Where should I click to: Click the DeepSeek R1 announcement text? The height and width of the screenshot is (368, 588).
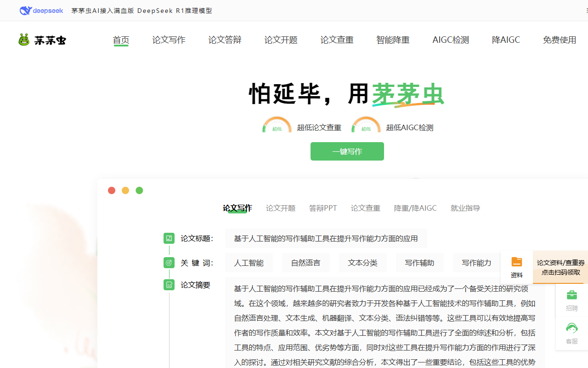(x=142, y=11)
